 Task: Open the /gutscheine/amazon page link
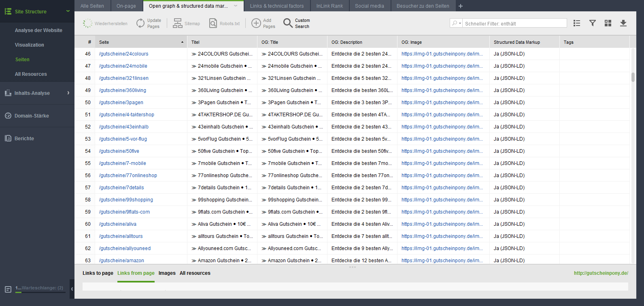pos(121,260)
